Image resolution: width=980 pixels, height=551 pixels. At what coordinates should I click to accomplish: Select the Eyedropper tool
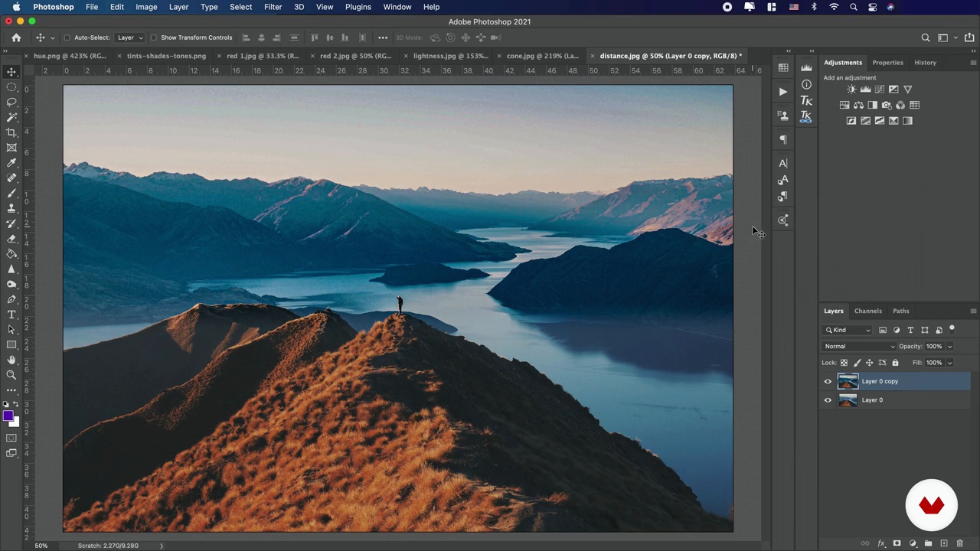pyautogui.click(x=11, y=162)
